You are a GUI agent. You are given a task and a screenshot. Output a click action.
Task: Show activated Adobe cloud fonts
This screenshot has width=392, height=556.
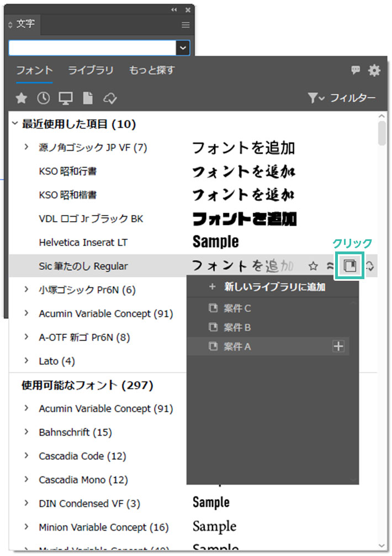pos(110,98)
